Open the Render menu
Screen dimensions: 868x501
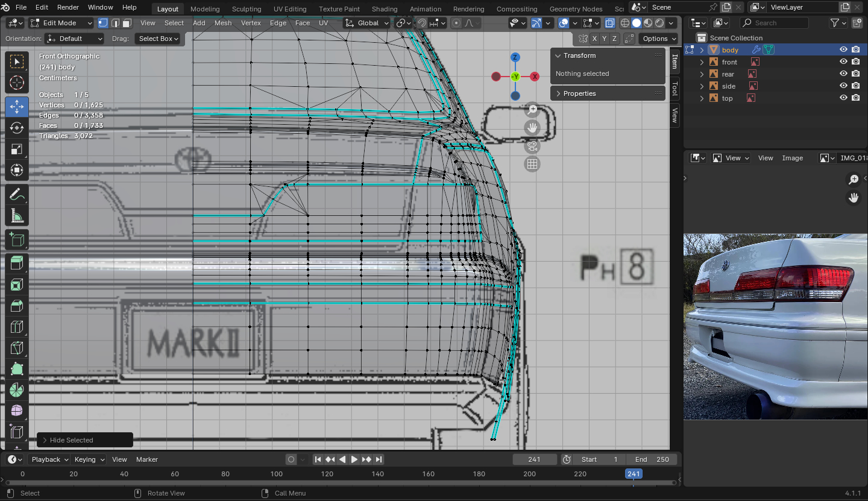click(68, 7)
